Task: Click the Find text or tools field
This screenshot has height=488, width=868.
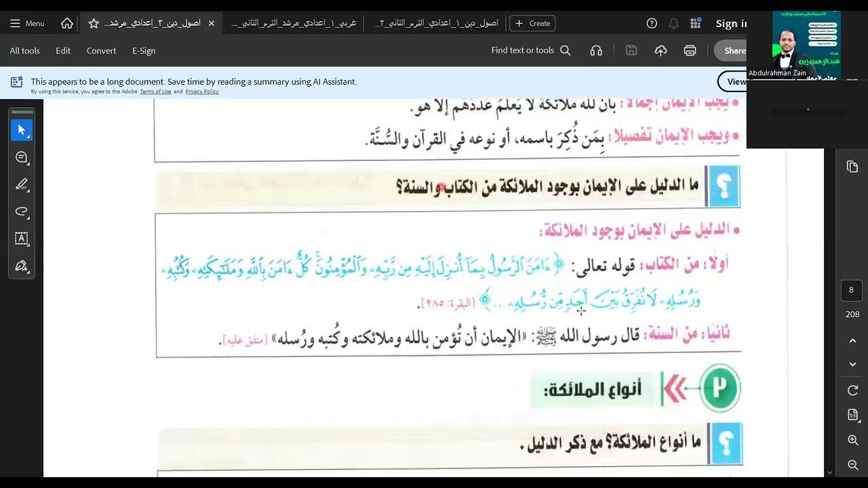Action: click(523, 51)
